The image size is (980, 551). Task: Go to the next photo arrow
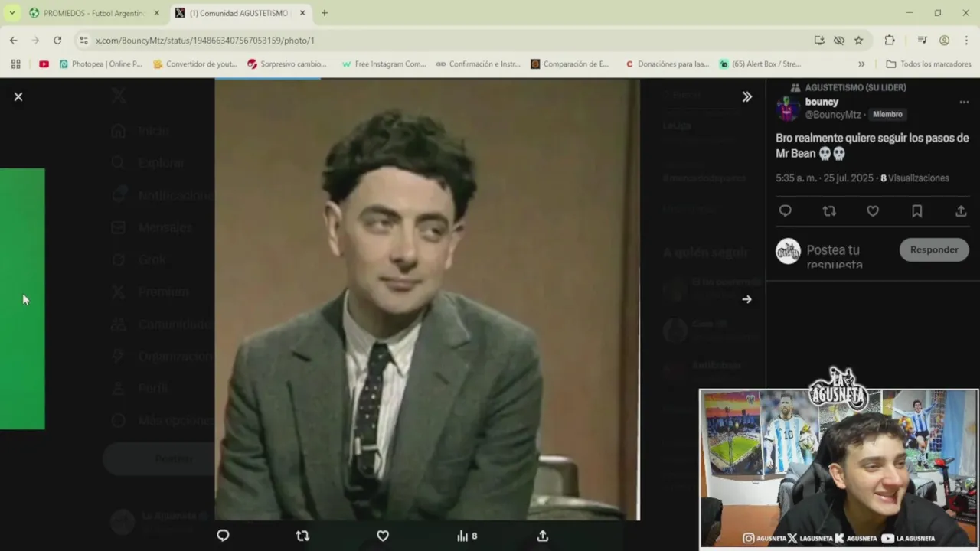747,299
